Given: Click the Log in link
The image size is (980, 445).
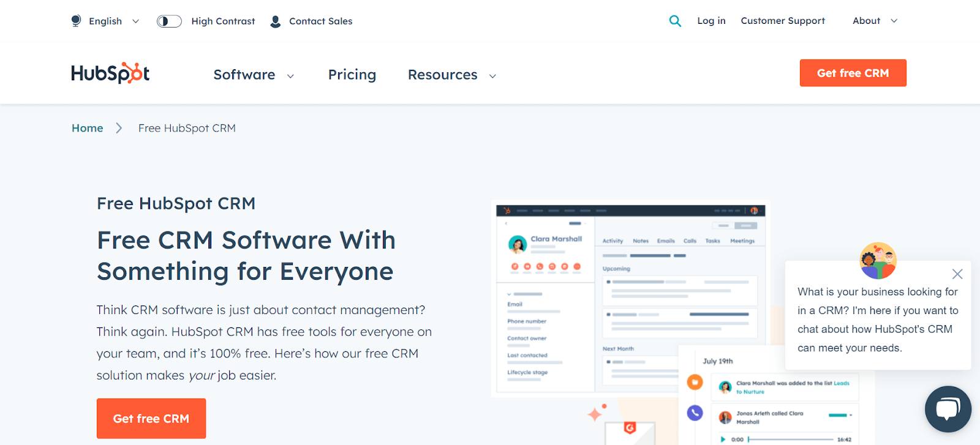Looking at the screenshot, I should pyautogui.click(x=711, y=21).
